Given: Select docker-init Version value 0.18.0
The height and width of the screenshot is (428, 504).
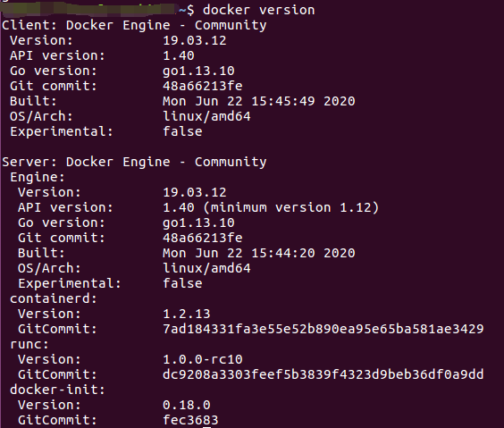Looking at the screenshot, I should tap(187, 405).
